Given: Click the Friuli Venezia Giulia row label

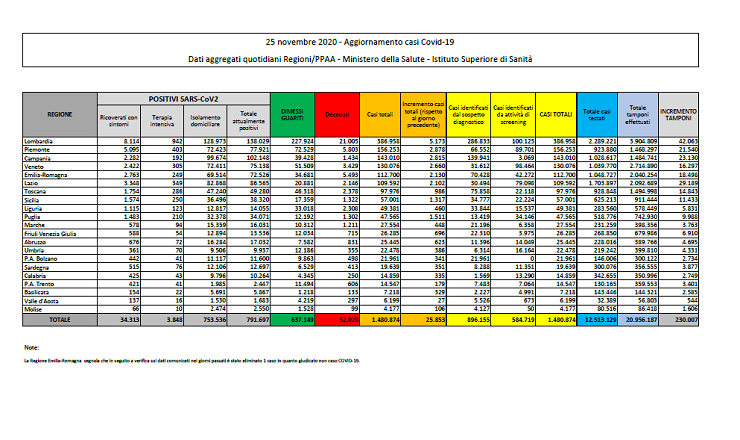Looking at the screenshot, I should click(x=51, y=234).
